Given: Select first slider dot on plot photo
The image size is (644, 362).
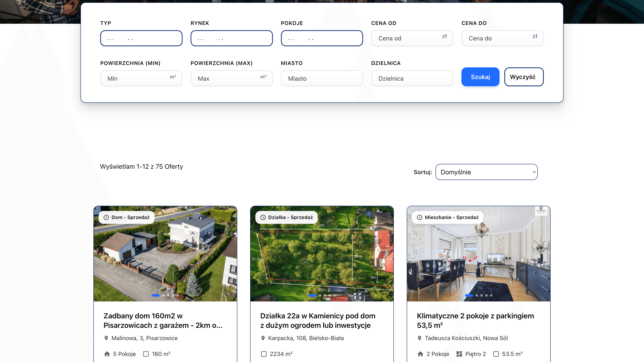Looking at the screenshot, I should (312, 296).
